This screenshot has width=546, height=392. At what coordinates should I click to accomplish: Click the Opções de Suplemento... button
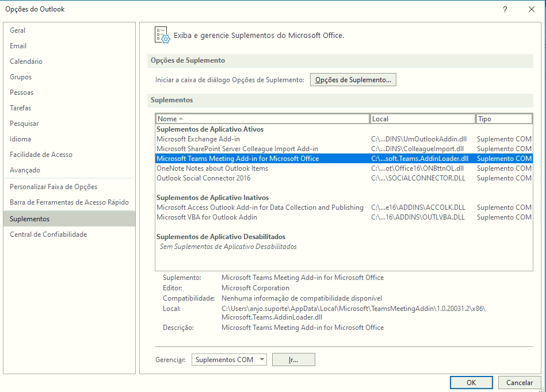tap(353, 80)
